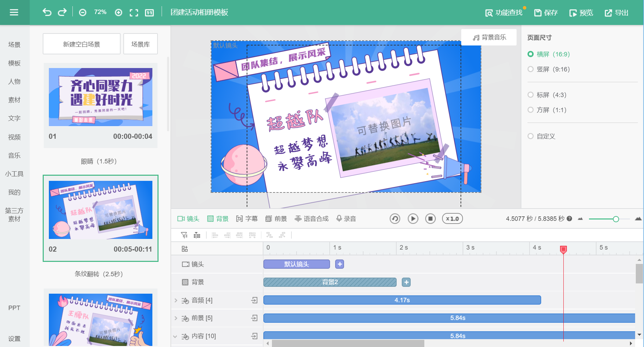Open the PPT import section

(14, 308)
